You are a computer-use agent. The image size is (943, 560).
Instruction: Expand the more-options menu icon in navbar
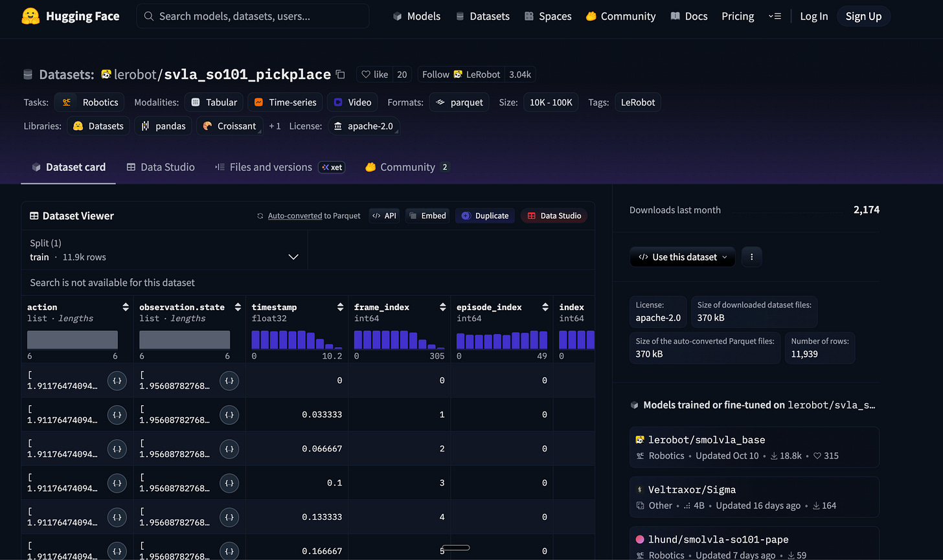pyautogui.click(x=775, y=16)
